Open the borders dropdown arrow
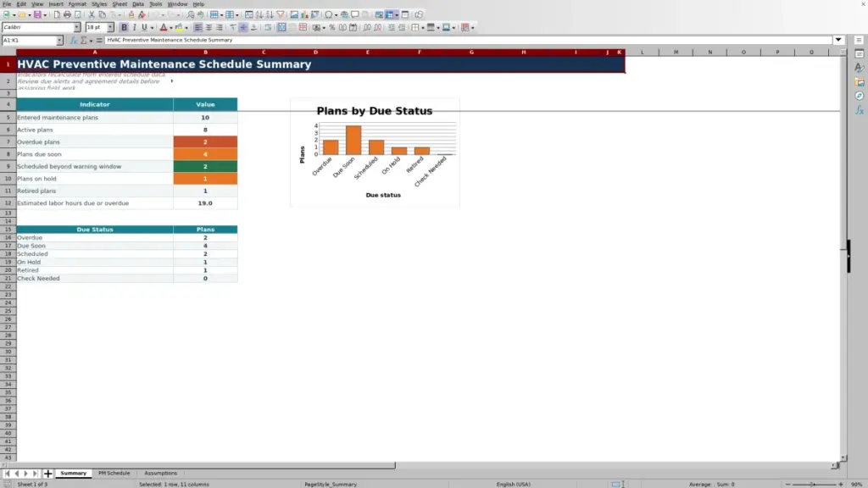 tap(423, 28)
